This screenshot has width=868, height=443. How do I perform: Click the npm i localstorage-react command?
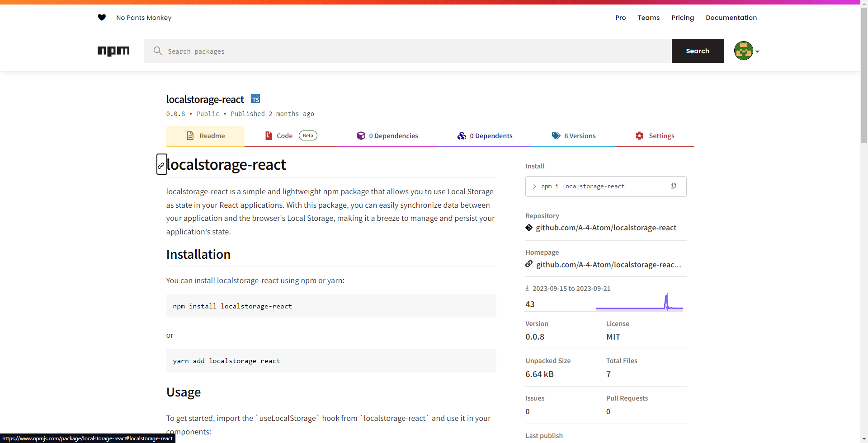(583, 186)
